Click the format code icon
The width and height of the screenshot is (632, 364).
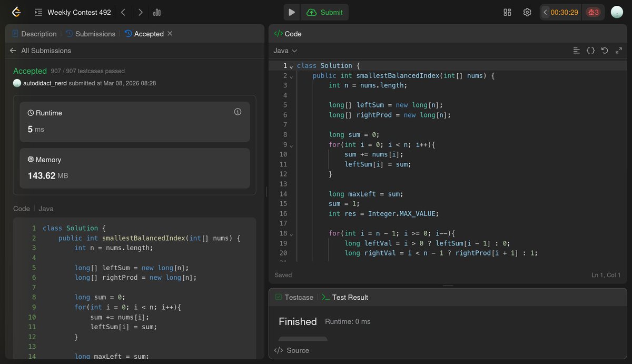577,51
